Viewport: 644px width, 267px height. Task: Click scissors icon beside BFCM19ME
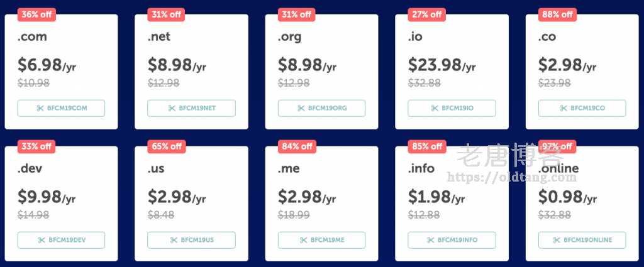click(x=304, y=240)
